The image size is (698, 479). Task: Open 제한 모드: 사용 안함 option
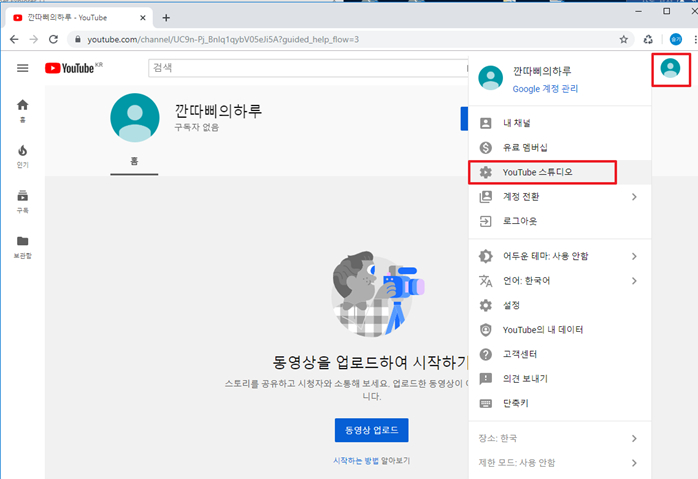560,463
